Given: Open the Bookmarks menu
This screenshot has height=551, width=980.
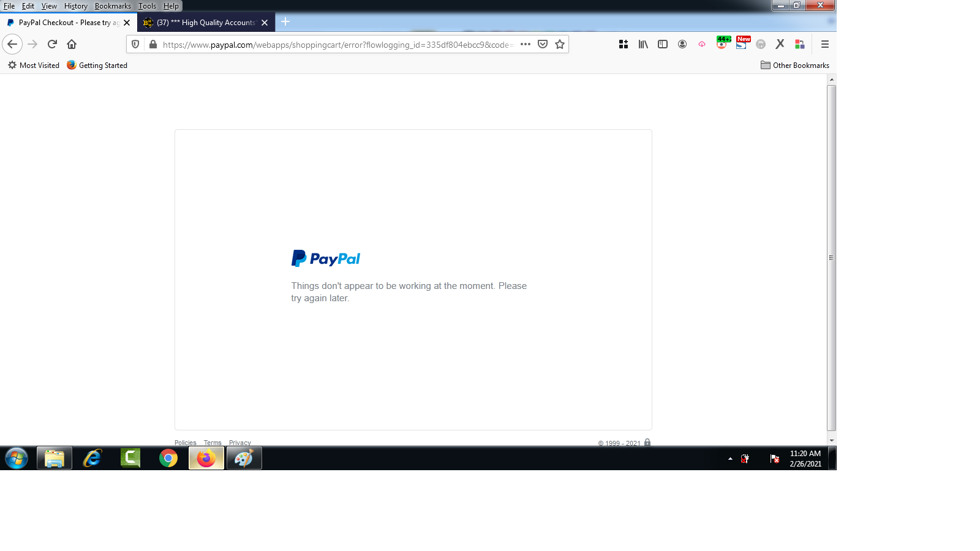Looking at the screenshot, I should coord(113,6).
